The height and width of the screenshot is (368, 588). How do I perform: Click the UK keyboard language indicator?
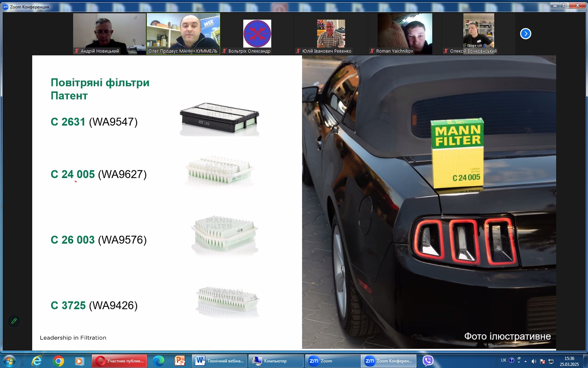[504, 360]
